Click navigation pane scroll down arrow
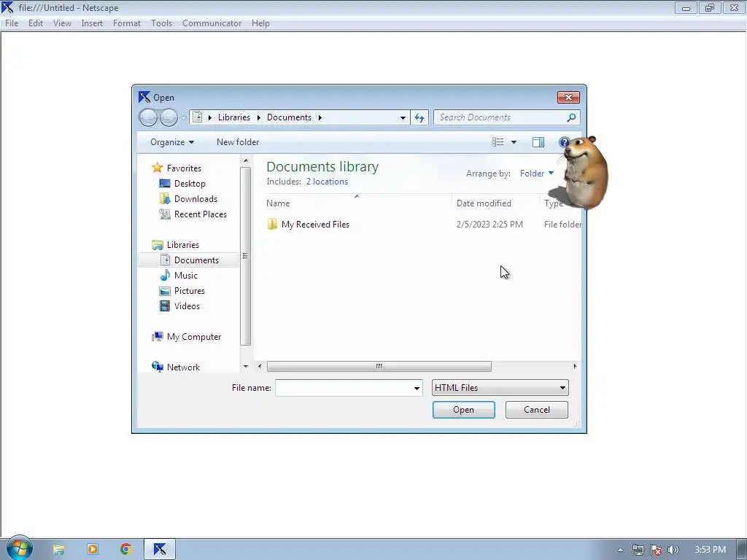 pyautogui.click(x=246, y=367)
